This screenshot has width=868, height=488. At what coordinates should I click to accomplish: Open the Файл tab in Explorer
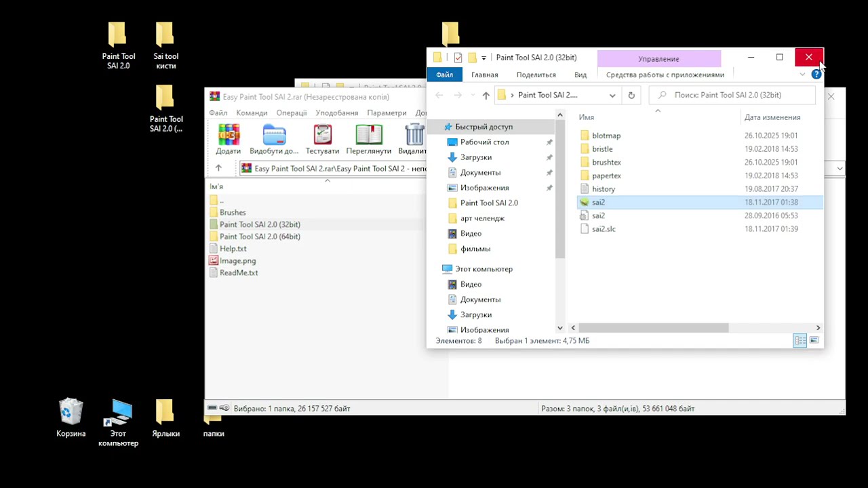444,75
